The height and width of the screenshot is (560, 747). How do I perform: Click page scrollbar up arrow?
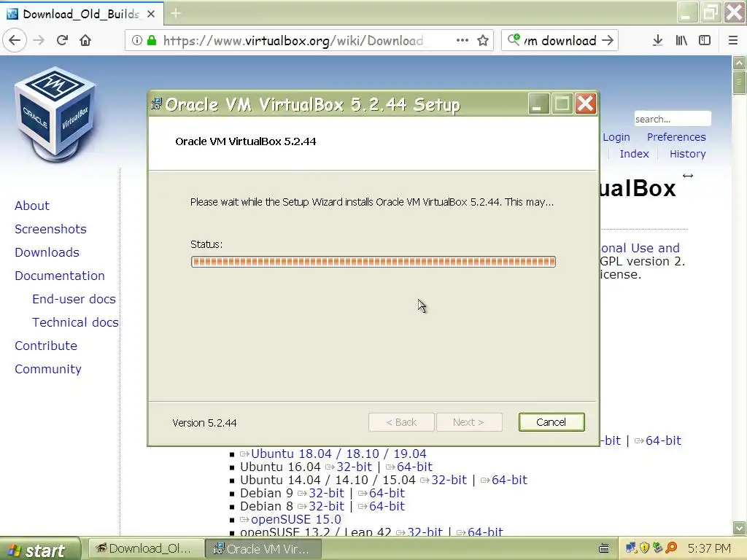[x=740, y=63]
